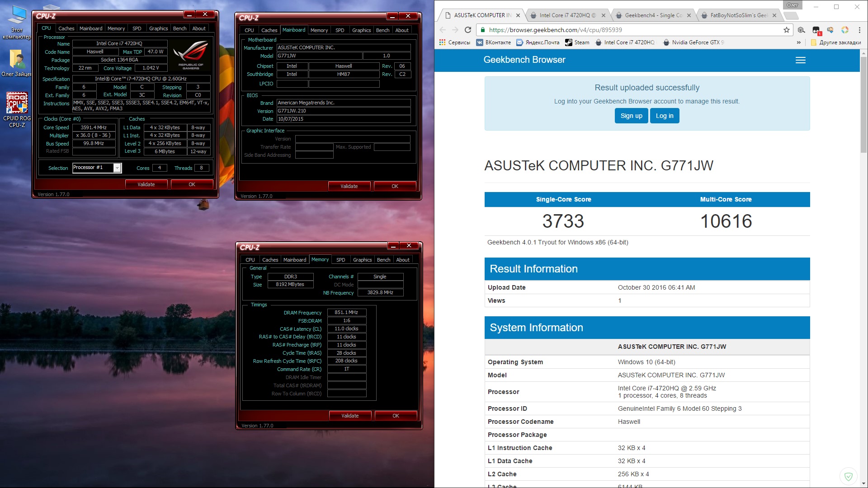Click the G771JW.210 BIOS version field
This screenshot has width=868, height=488.
[x=344, y=111]
